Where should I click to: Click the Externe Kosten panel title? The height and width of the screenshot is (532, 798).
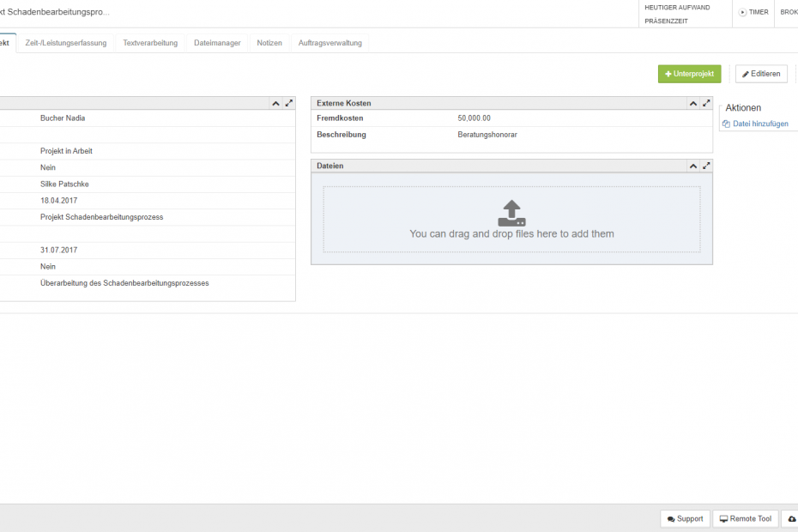coord(344,103)
